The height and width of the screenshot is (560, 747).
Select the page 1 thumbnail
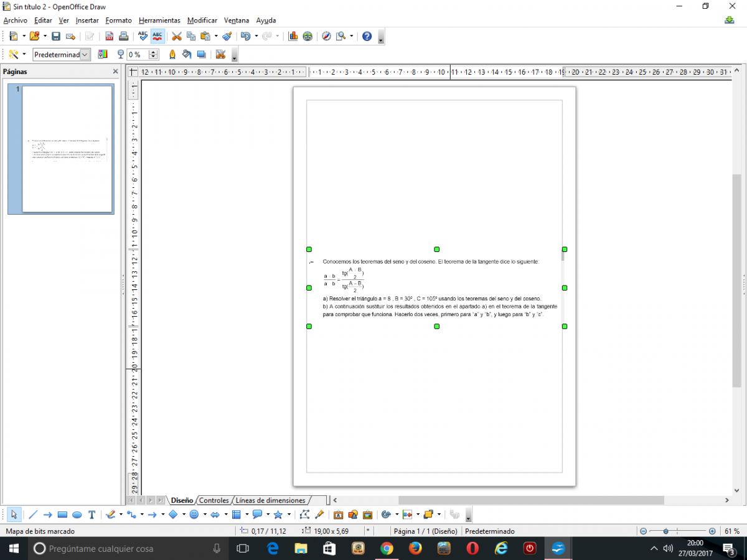67,149
